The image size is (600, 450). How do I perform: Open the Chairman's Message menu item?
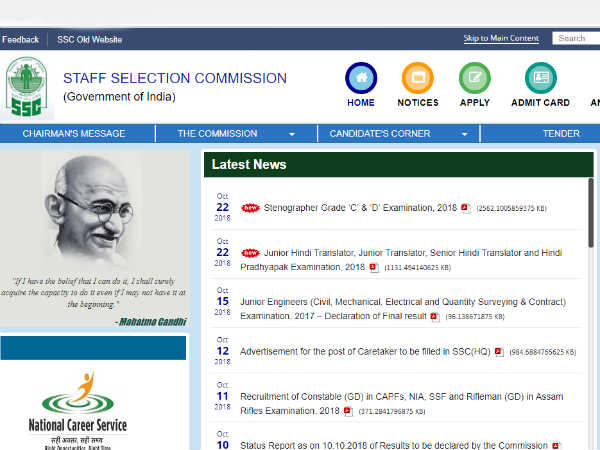[x=74, y=134]
